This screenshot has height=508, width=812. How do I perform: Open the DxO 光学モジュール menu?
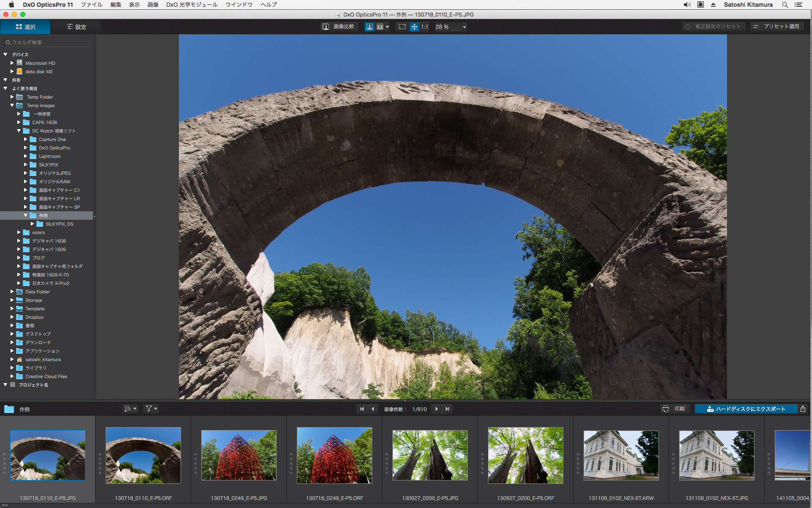point(192,5)
